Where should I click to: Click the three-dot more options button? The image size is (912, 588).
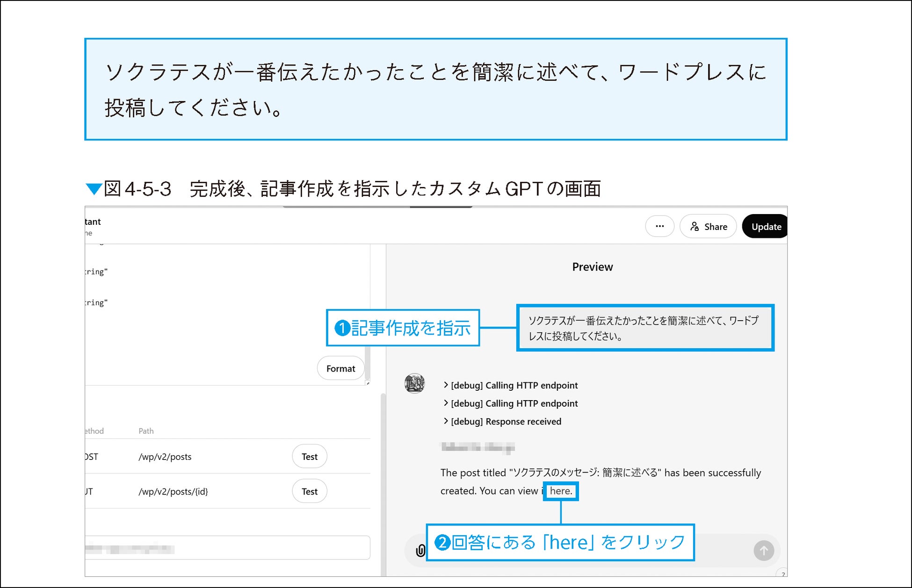(659, 226)
